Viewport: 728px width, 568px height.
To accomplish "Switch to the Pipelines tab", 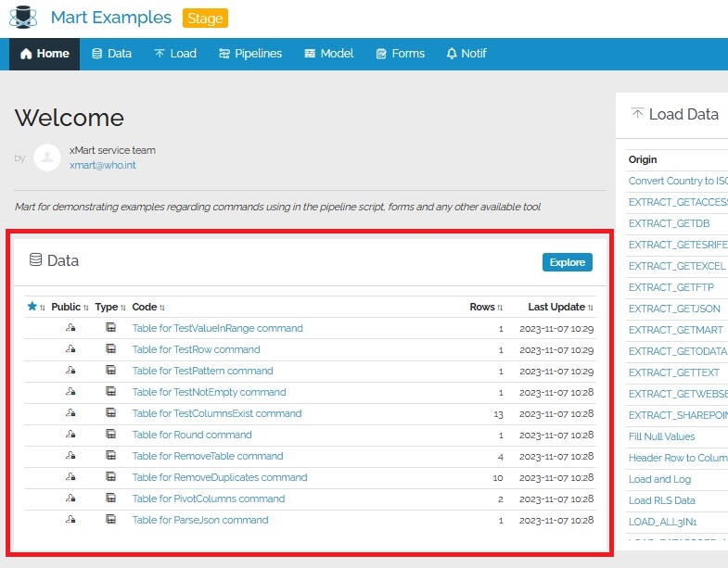I will (250, 54).
